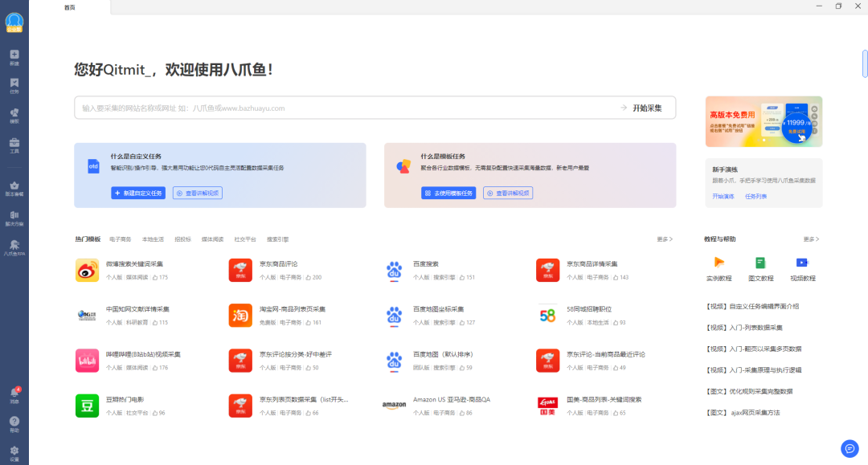Image resolution: width=868 pixels, height=465 pixels.
Task: Select the 首页 tab at the top
Action: click(x=69, y=8)
